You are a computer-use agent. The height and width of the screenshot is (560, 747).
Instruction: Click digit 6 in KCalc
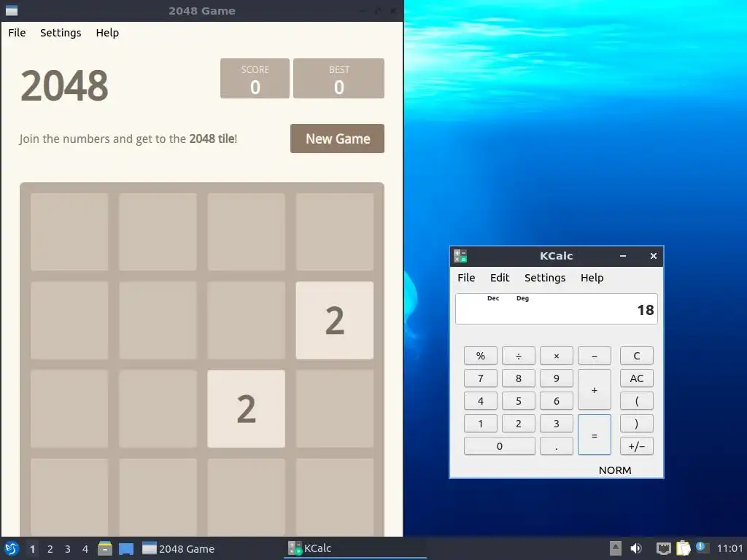coord(557,401)
